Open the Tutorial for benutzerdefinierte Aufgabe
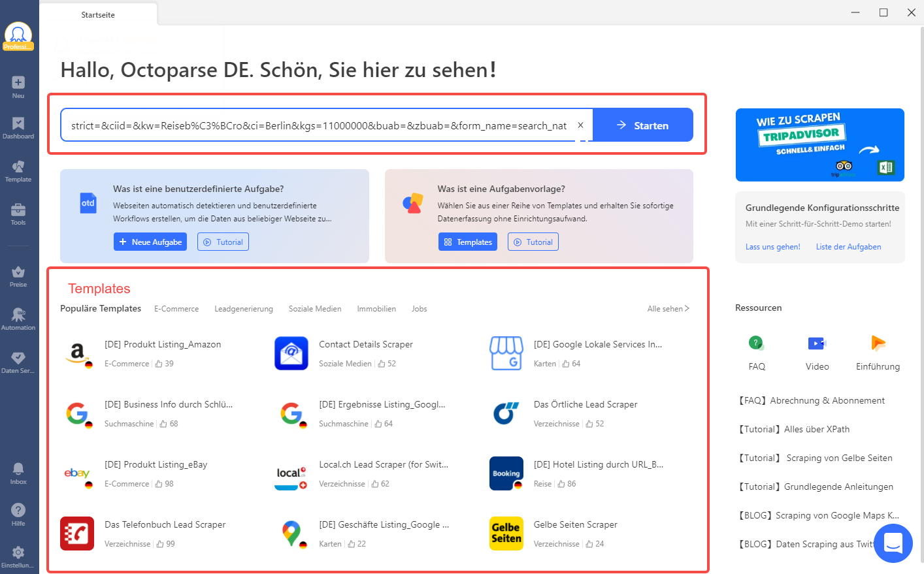 tap(223, 242)
